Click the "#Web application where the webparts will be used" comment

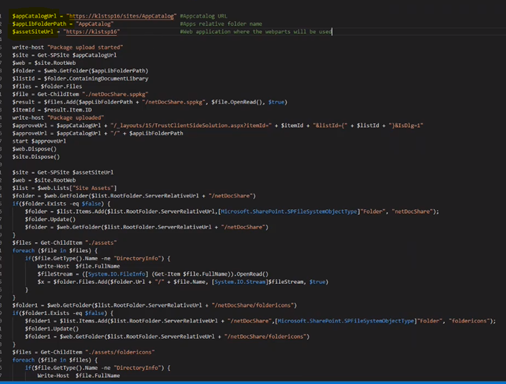pos(256,32)
